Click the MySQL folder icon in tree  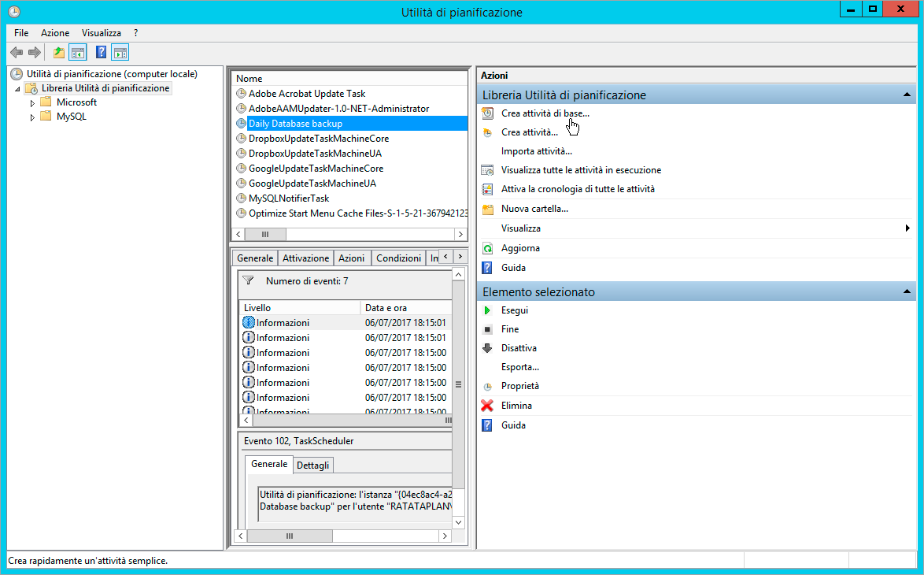click(46, 116)
